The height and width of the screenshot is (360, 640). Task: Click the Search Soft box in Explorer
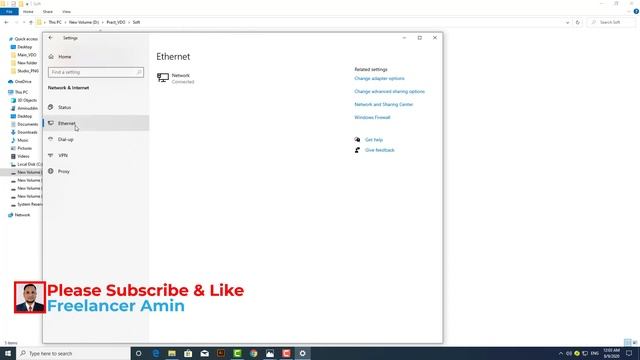pyautogui.click(x=612, y=22)
